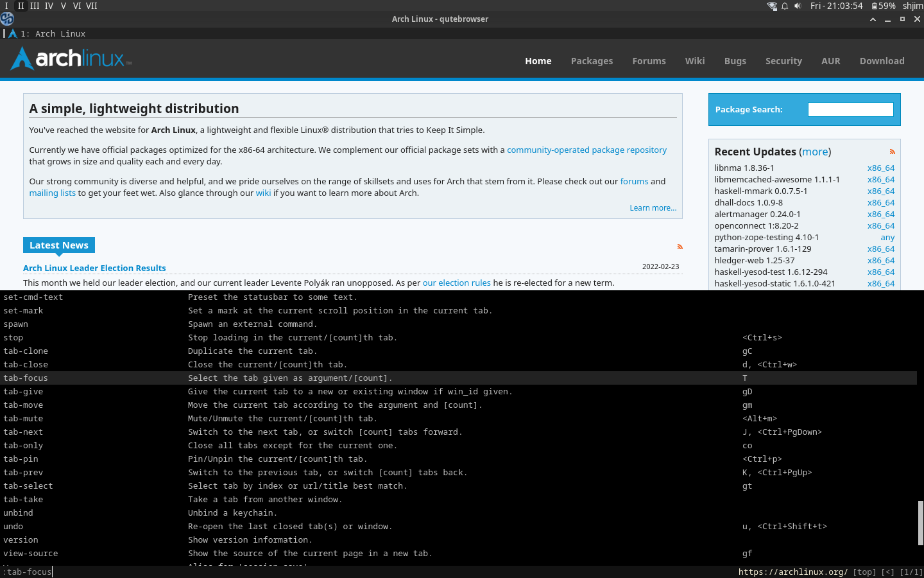Choose the 'unbind' command entry

(458, 512)
